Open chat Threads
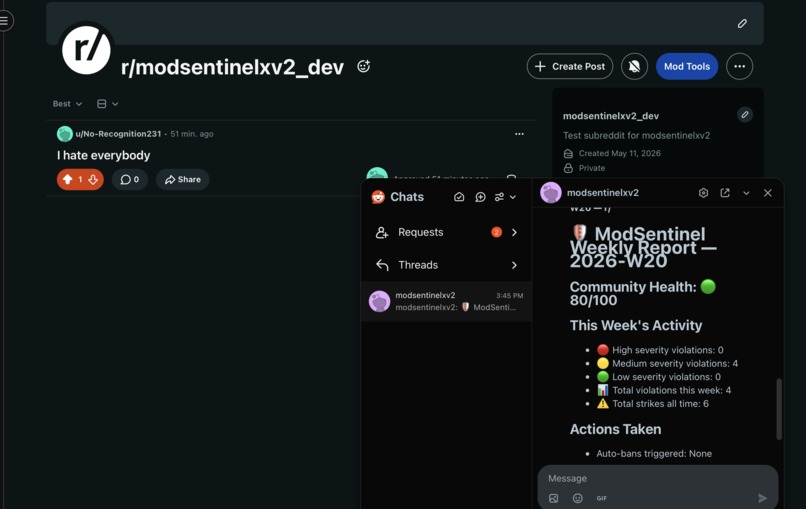 tap(446, 265)
